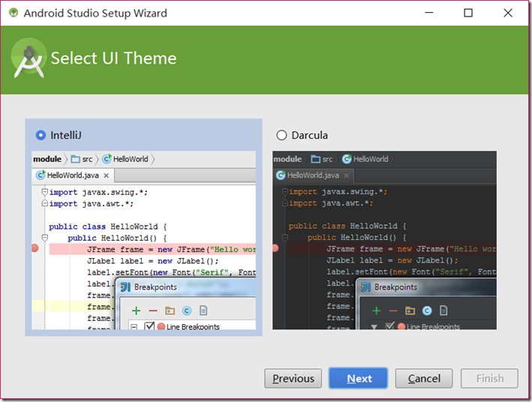Go back with the Previous button
This screenshot has height=402, width=532.
coord(293,379)
